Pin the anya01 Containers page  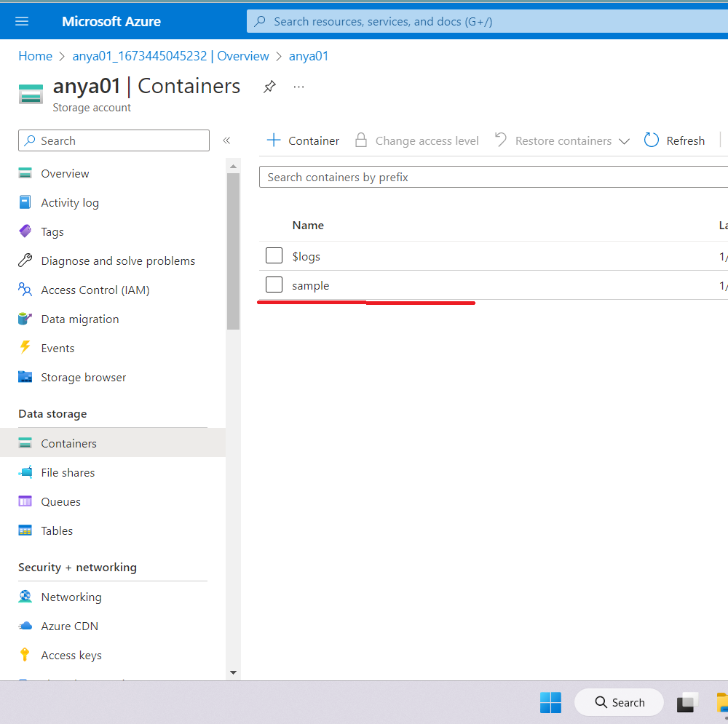click(269, 87)
